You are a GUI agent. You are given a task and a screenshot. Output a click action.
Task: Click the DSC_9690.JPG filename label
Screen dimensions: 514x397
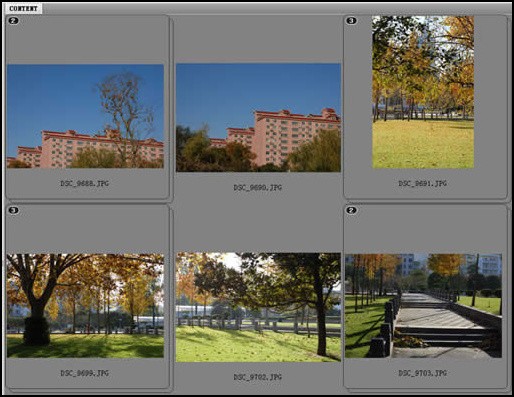[x=258, y=188]
